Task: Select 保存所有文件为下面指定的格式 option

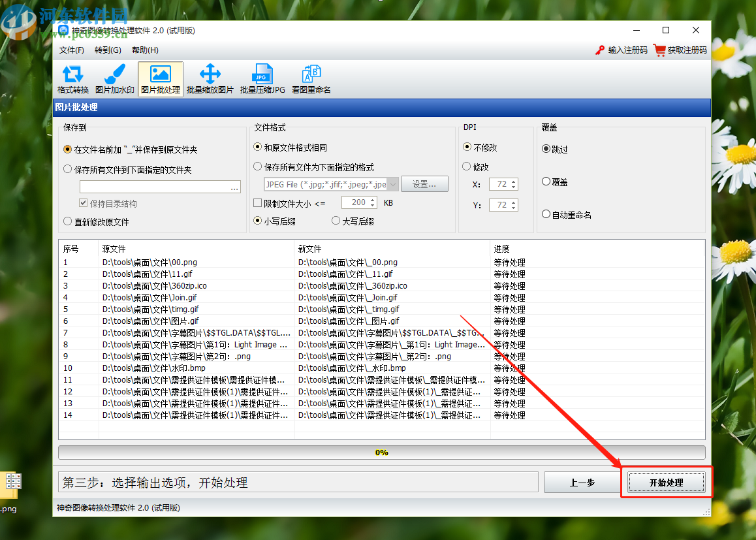Action: tap(313, 167)
